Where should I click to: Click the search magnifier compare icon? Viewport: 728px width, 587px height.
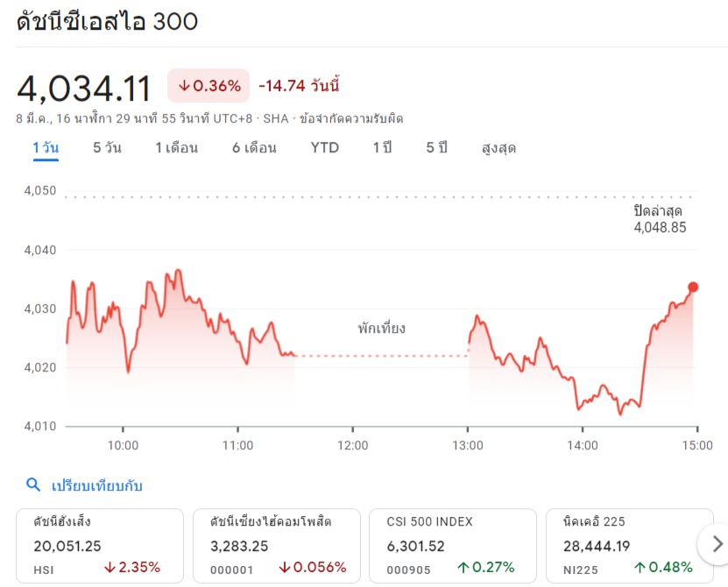33,485
